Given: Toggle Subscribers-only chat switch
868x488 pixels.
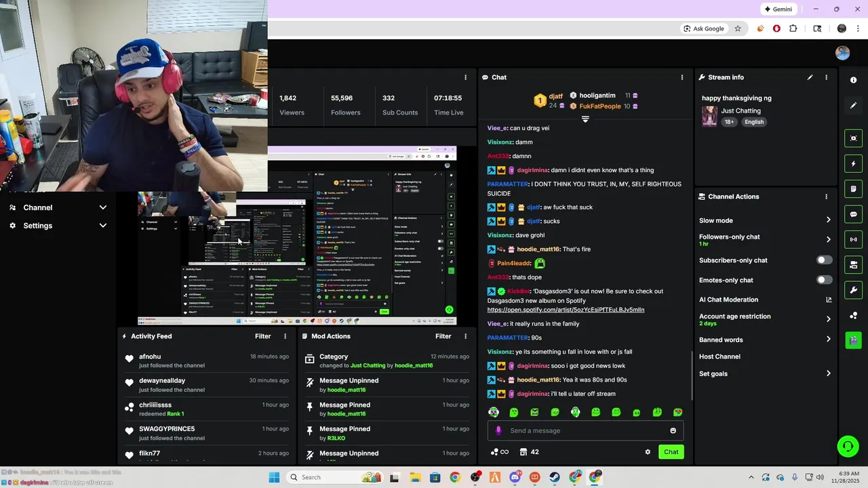Looking at the screenshot, I should tap(824, 260).
